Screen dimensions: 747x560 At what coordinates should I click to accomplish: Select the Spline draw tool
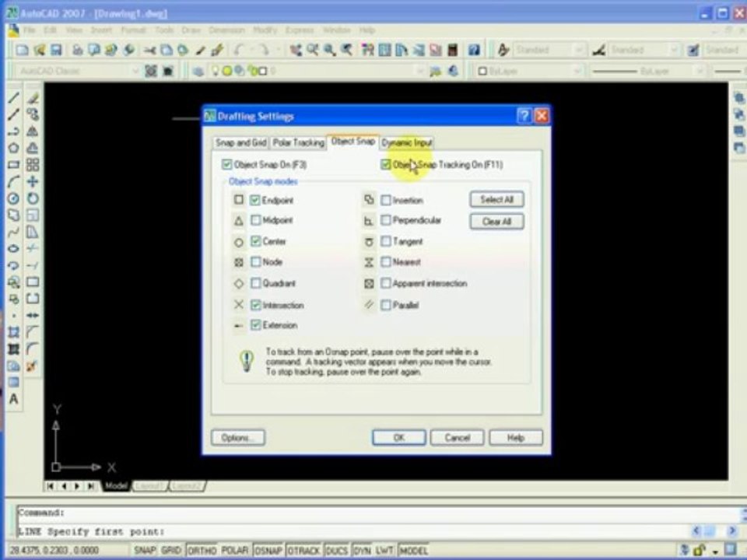click(14, 232)
